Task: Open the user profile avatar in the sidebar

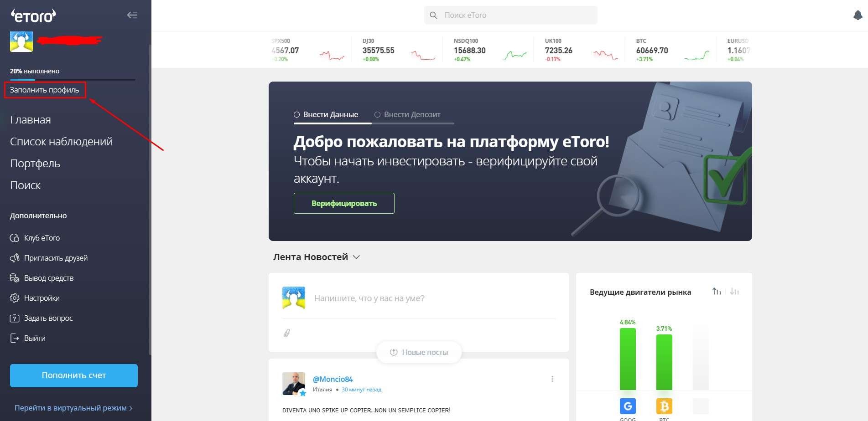Action: [21, 41]
